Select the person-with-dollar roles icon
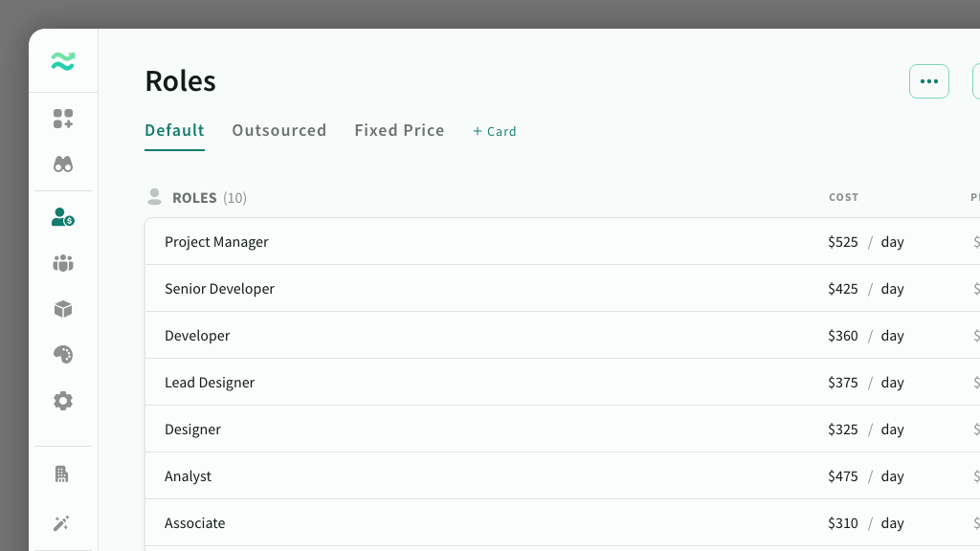980x551 pixels. pyautogui.click(x=63, y=217)
